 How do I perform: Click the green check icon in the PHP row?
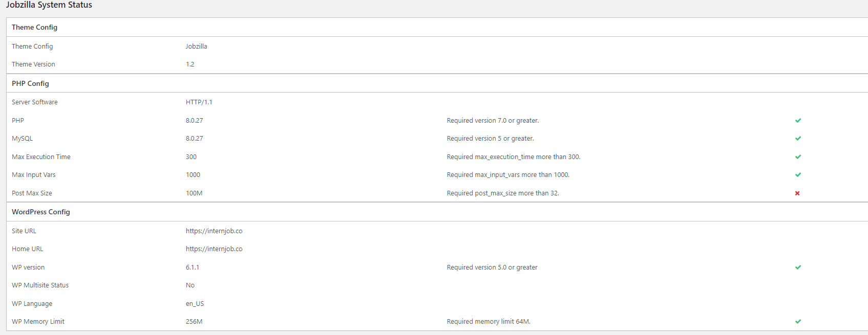798,121
